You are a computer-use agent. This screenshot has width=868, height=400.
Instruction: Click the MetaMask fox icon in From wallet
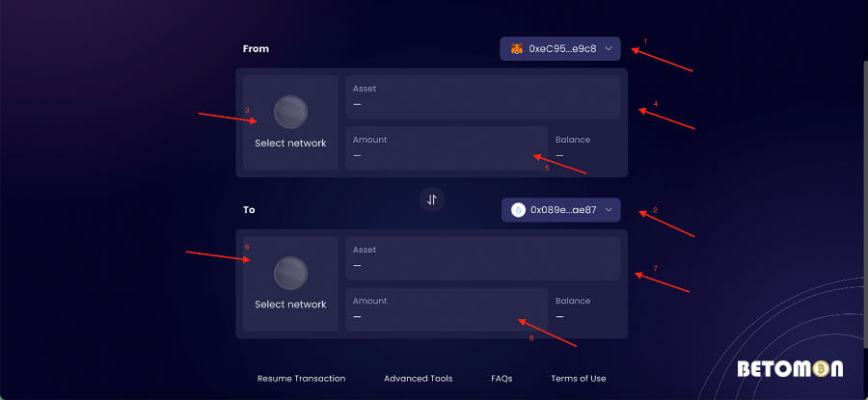point(517,49)
